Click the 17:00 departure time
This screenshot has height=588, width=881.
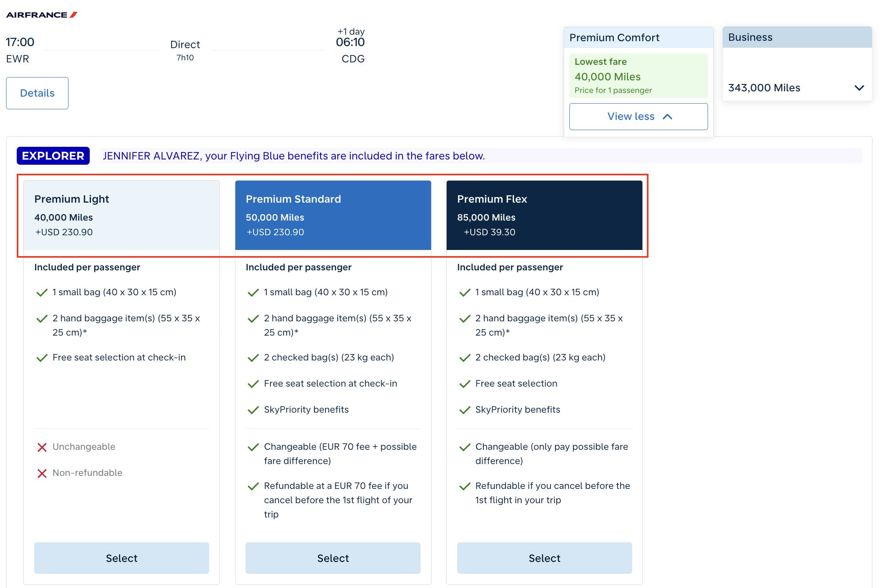pyautogui.click(x=20, y=42)
